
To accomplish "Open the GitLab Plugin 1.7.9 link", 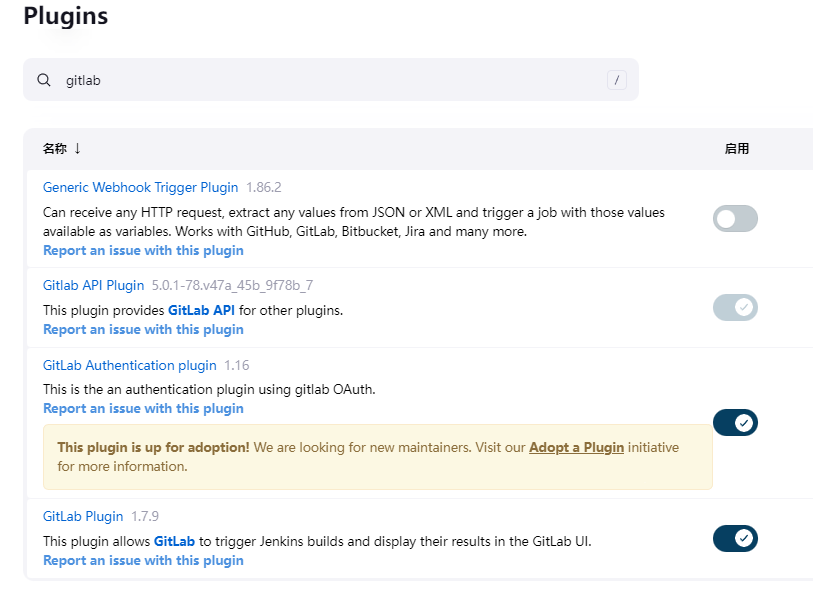I will pyautogui.click(x=83, y=516).
